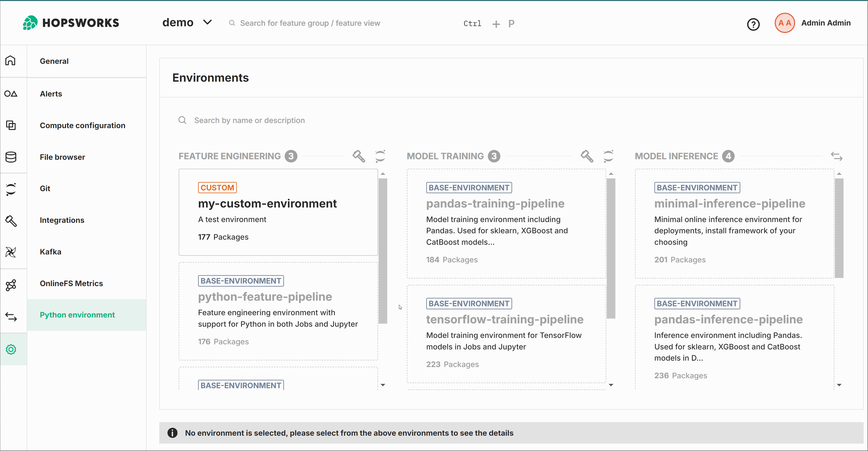Open Compute configuration settings page
The width and height of the screenshot is (868, 451).
[x=82, y=126]
